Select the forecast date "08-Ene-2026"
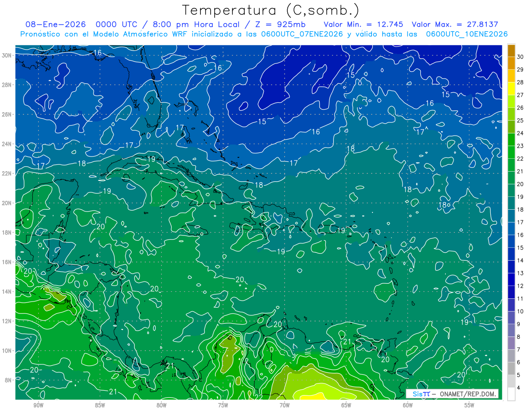This screenshot has width=532, height=411. (56, 24)
